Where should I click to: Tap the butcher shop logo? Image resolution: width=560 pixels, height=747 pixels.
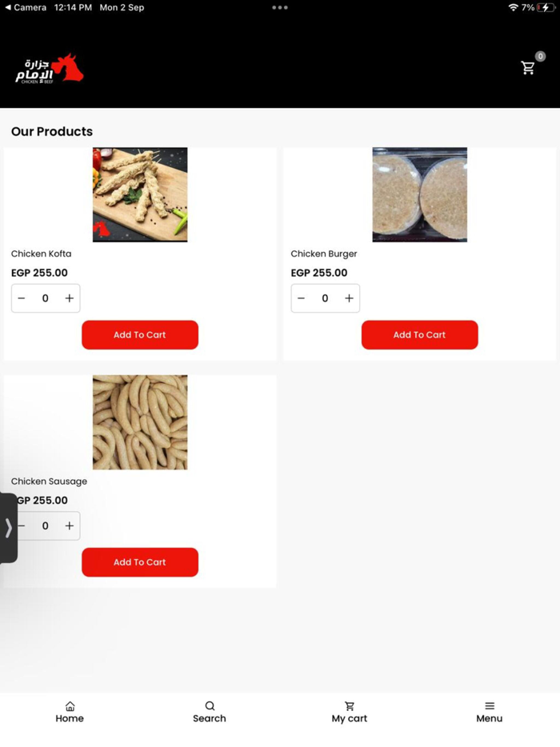click(x=49, y=69)
